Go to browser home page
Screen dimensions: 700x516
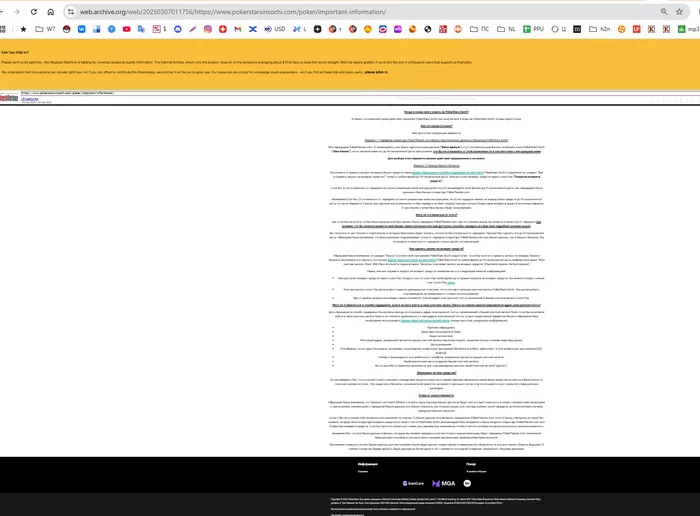pos(50,12)
